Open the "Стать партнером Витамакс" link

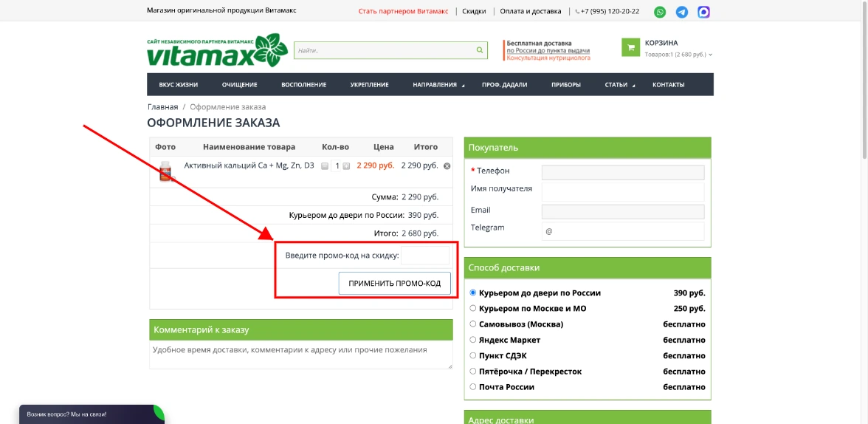pos(403,12)
